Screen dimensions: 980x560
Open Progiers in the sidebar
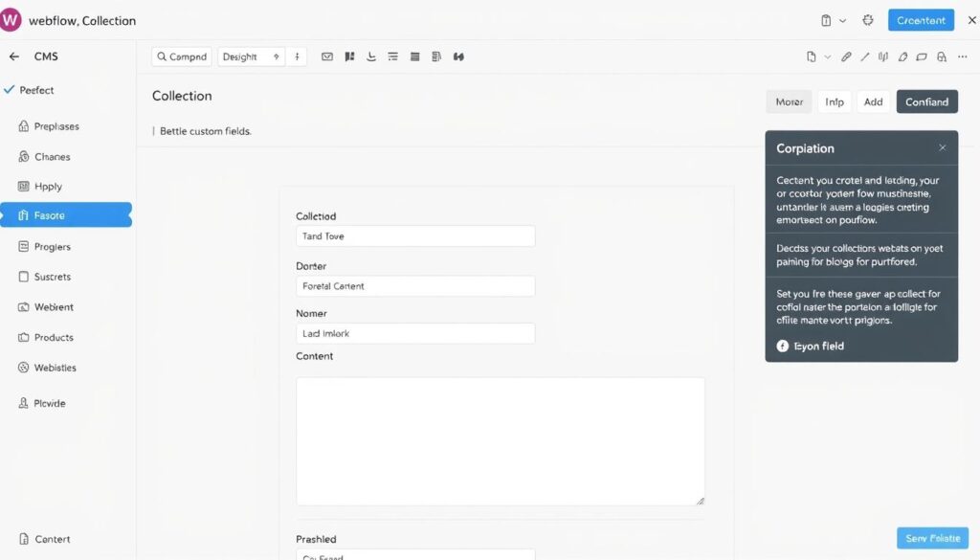(44, 246)
